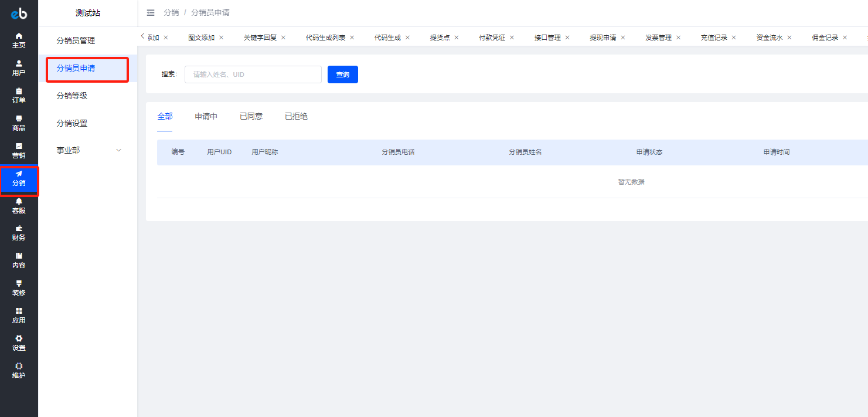The image size is (868, 417).
Task: Click the 用户 user icon in sidebar
Action: click(19, 63)
